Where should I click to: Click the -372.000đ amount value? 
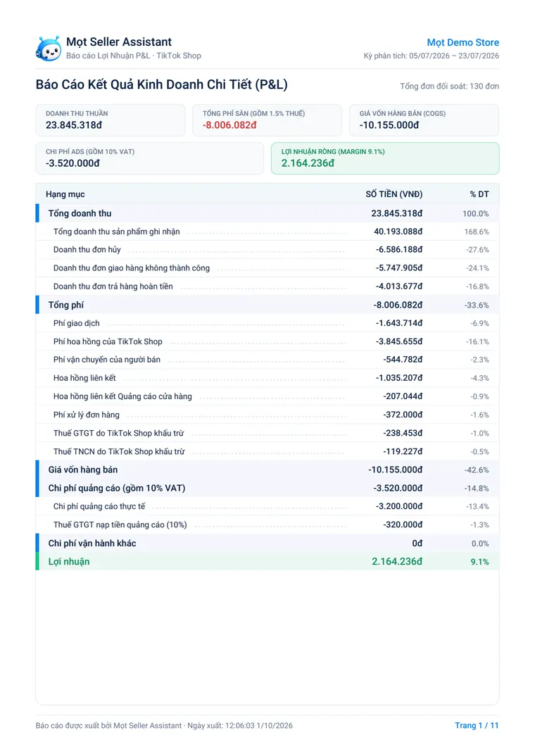(x=403, y=415)
